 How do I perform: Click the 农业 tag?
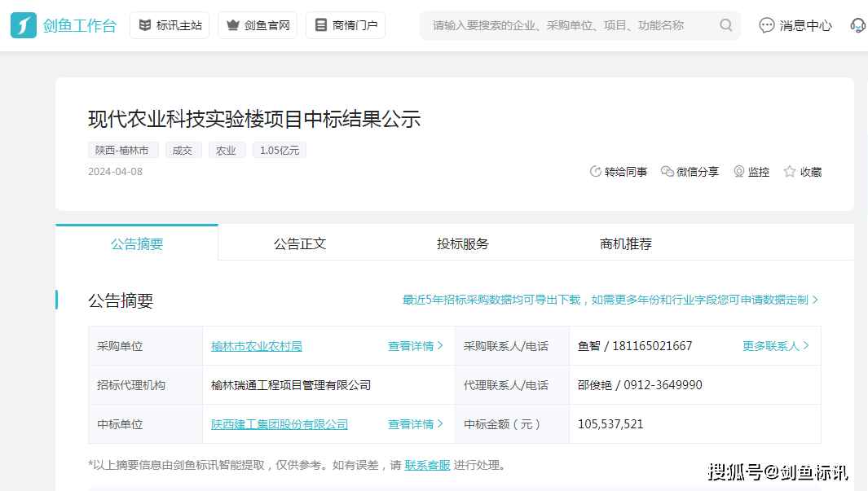[227, 150]
